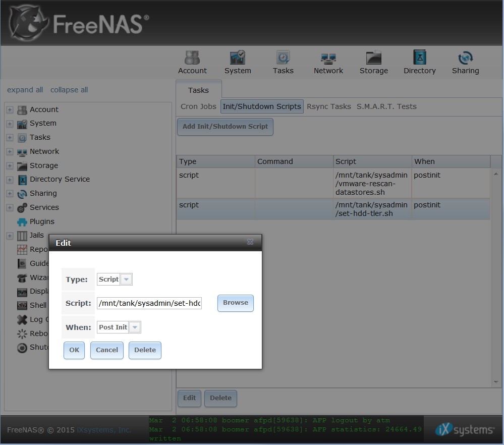Switch to Cron Jobs tab
Viewport: 504px width, 445px height.
(x=198, y=106)
